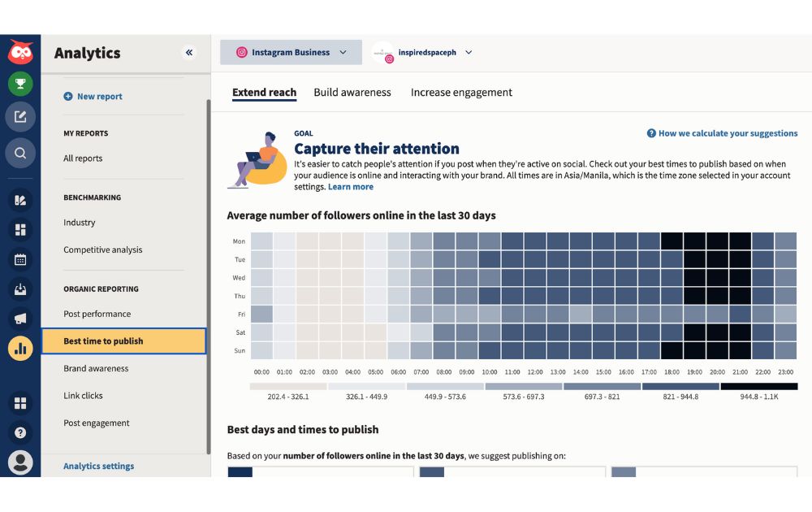The image size is (812, 512).
Task: Open the green trophy icon
Action: pos(20,83)
